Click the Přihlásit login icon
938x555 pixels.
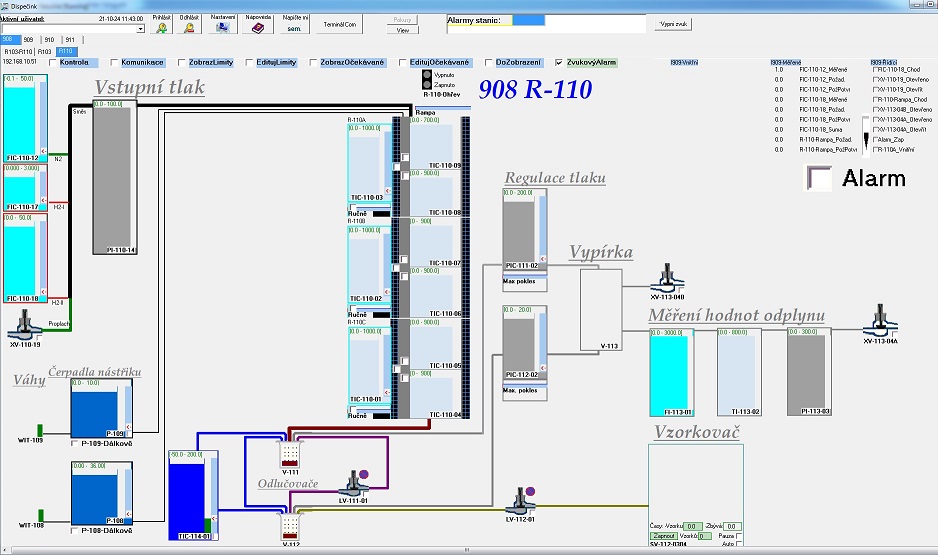pos(162,28)
